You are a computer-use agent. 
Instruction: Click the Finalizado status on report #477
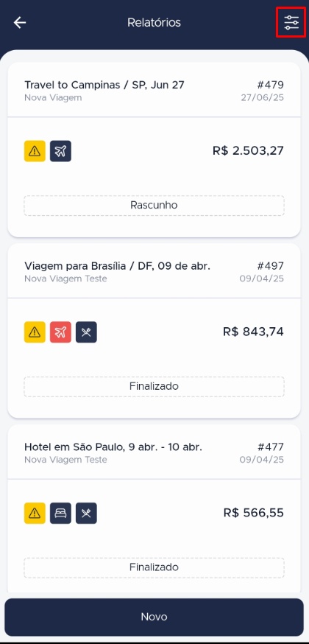(x=154, y=567)
